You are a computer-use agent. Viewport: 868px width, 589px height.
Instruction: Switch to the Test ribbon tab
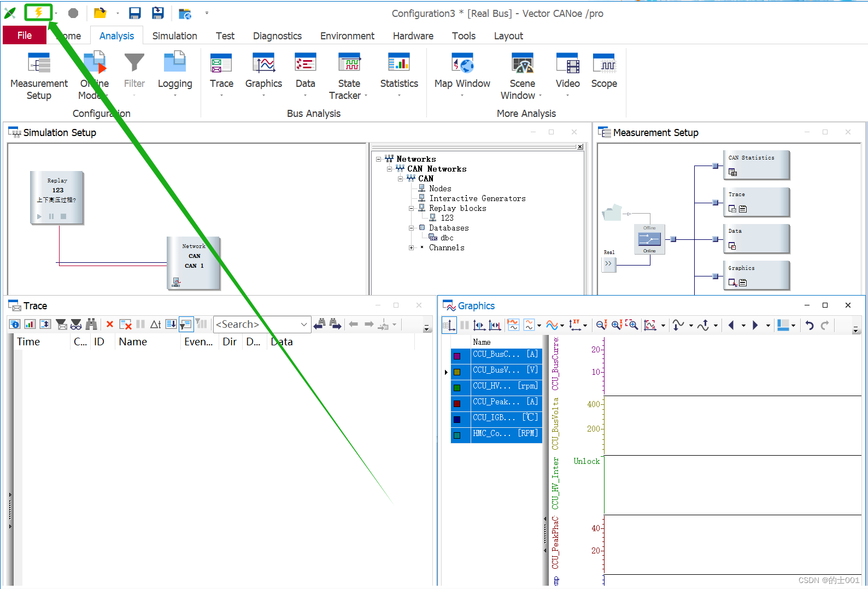[x=225, y=36]
